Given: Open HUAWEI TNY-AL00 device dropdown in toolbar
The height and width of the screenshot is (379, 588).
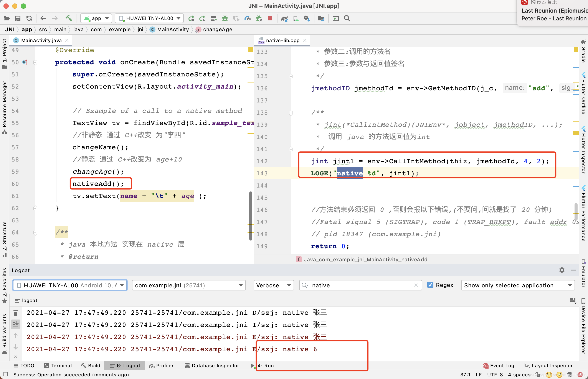Looking at the screenshot, I should coord(149,18).
